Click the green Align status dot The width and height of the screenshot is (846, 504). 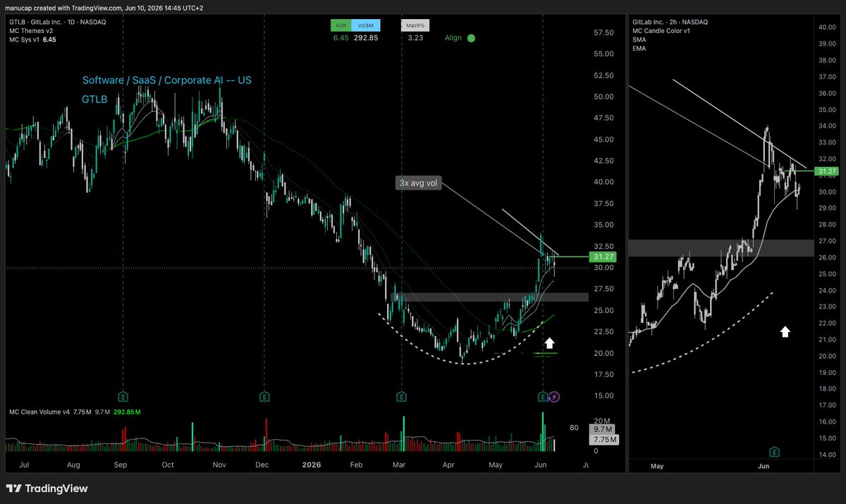(471, 38)
